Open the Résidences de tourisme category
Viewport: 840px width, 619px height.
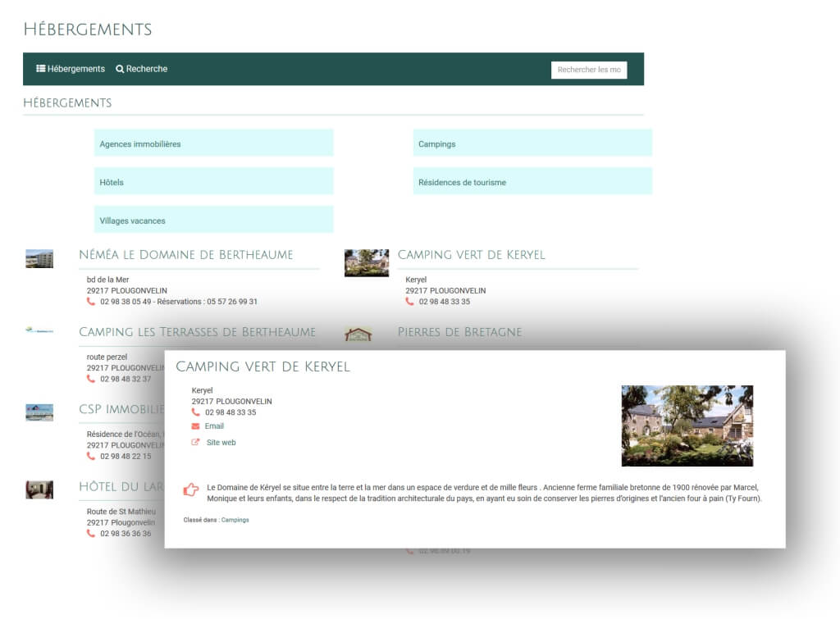(532, 181)
